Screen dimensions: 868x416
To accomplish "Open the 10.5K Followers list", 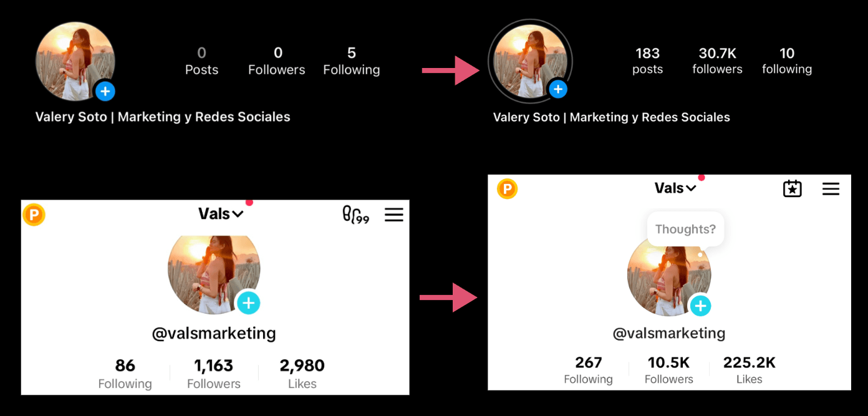I will (x=668, y=370).
